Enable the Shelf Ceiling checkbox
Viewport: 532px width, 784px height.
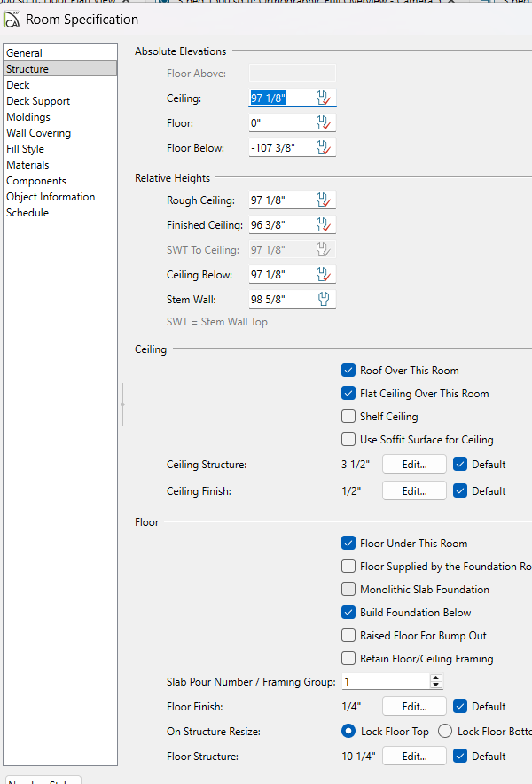coord(348,417)
